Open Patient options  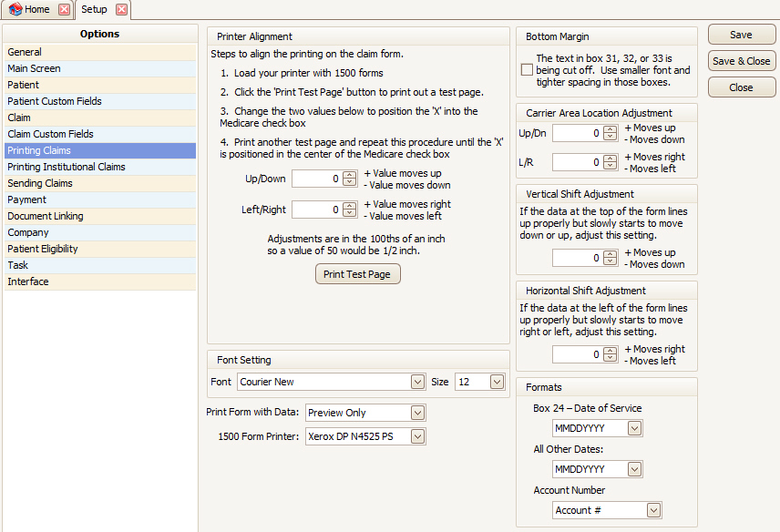(100, 85)
